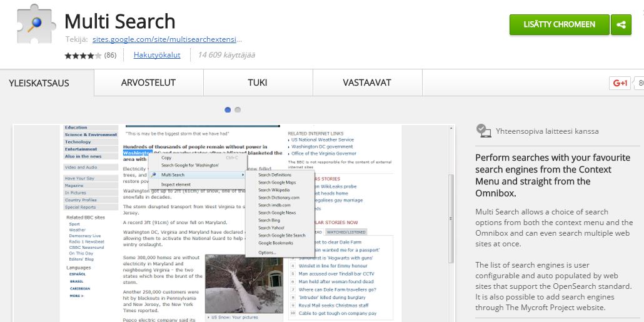Viewport: 644px width, 322px height.
Task: Select the second gray carousel dot
Action: [238, 109]
